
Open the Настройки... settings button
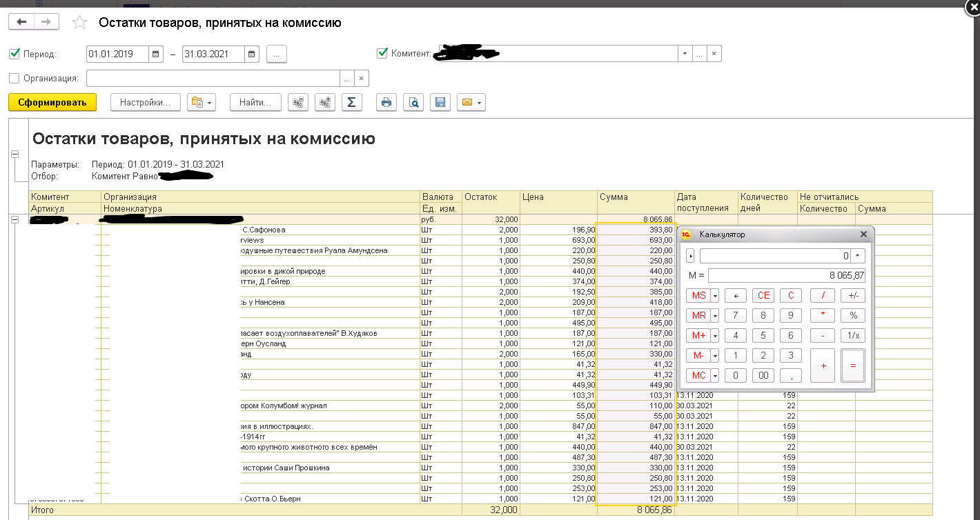coord(145,103)
